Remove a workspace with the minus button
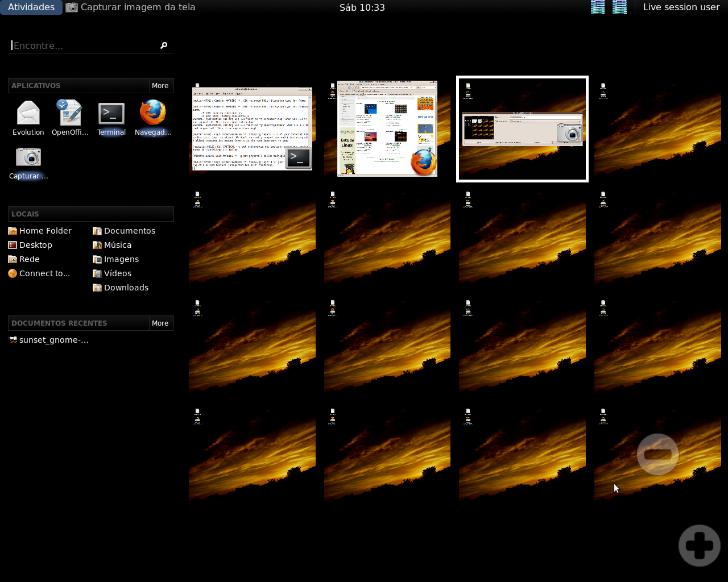The width and height of the screenshot is (728, 582). (658, 455)
